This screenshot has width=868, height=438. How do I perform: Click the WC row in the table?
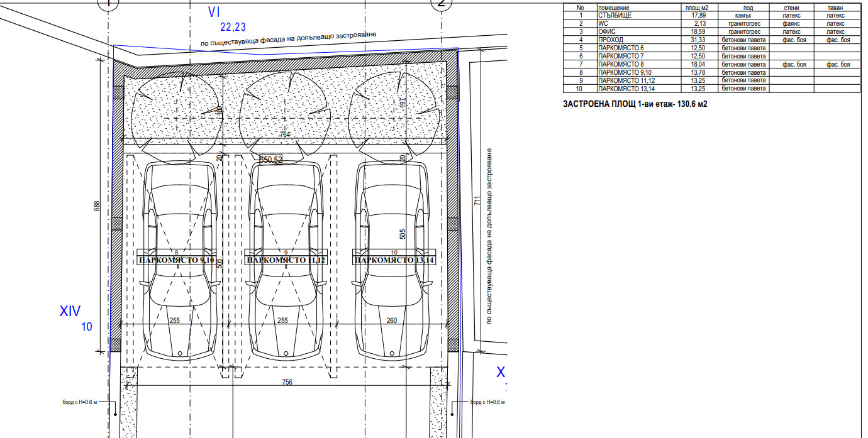click(709, 23)
